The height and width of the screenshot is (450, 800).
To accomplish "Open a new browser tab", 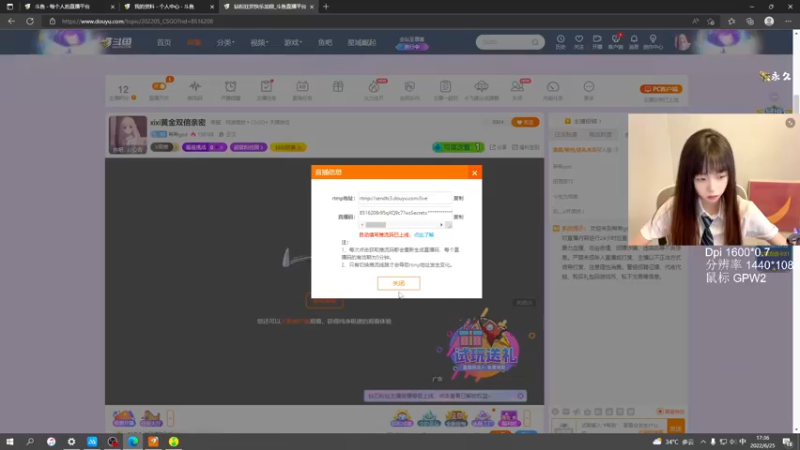I will [x=326, y=7].
